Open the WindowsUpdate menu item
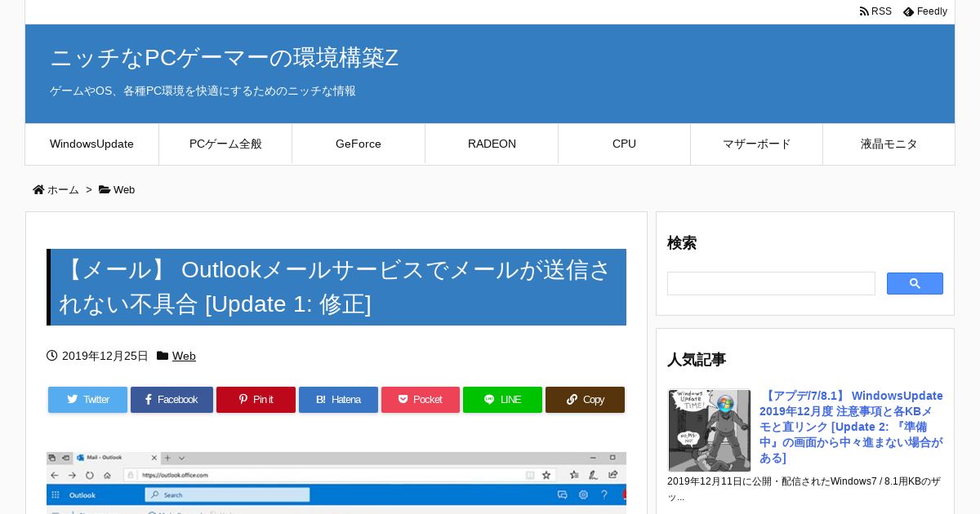 click(x=92, y=144)
